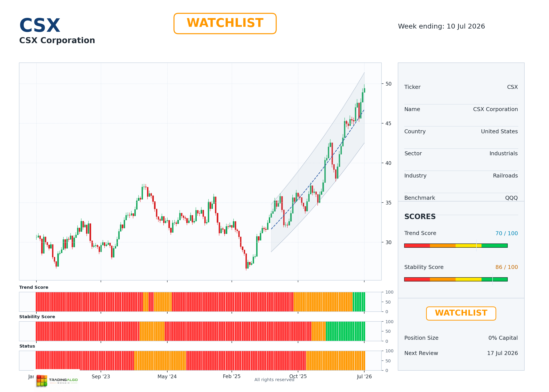
Task: Click the Trend Score value 70 / 100
Action: [507, 233]
